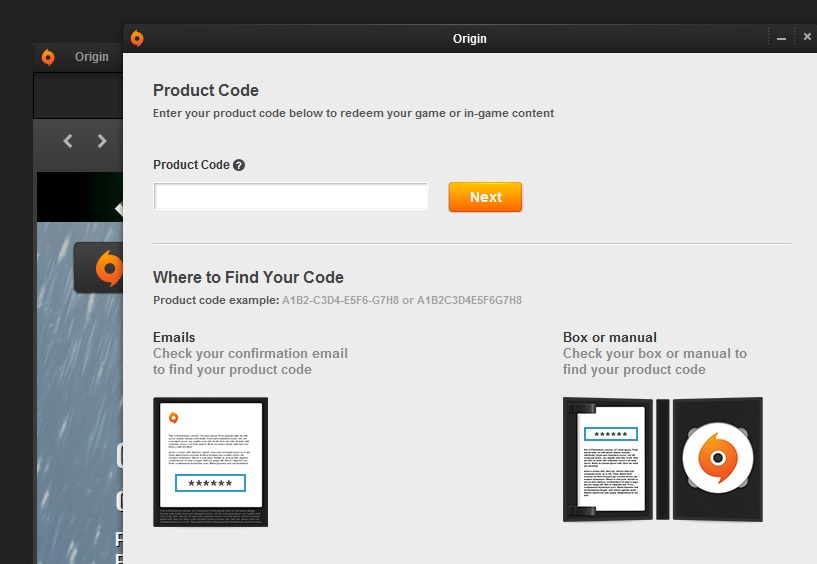Focus the Product Code text field
The image size is (817, 564).
[291, 197]
